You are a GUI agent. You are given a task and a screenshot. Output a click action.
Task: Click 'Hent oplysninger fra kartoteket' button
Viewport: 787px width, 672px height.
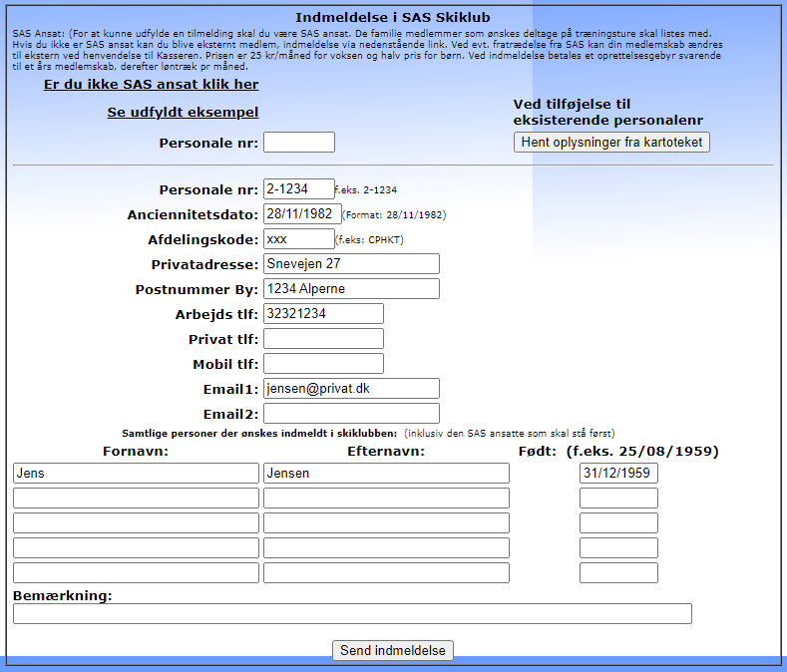(x=611, y=142)
